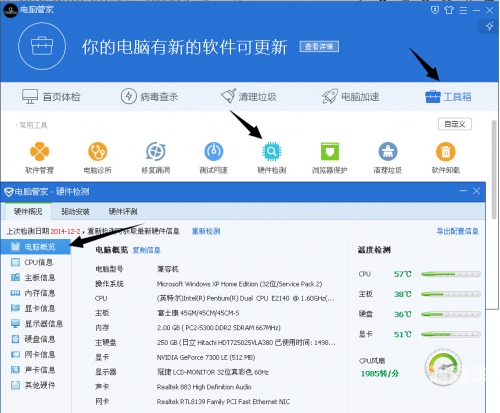Click the 自定义 button
This screenshot has width=500, height=413.
[455, 124]
